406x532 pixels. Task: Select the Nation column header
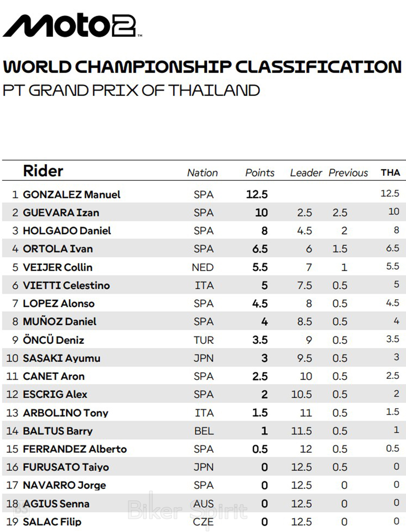[202, 173]
